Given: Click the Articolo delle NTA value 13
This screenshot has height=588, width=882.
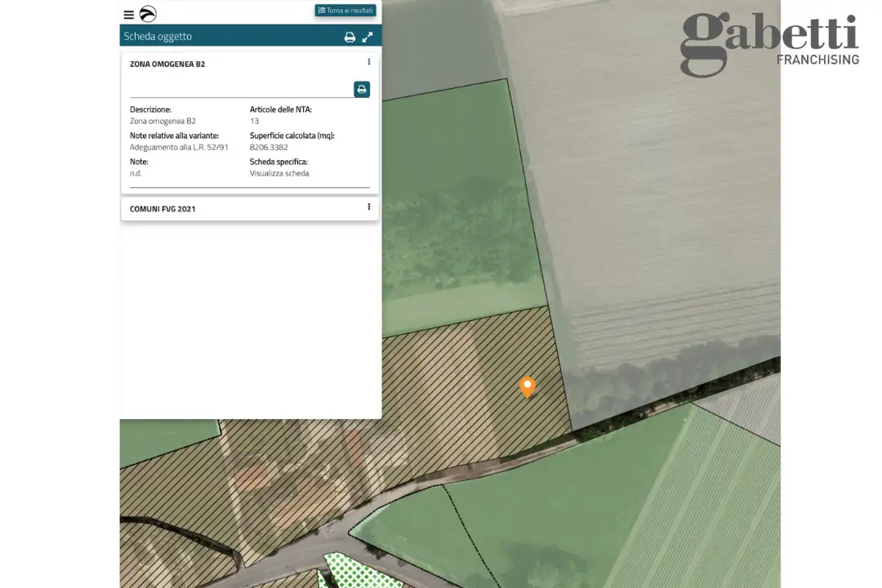Looking at the screenshot, I should (254, 121).
